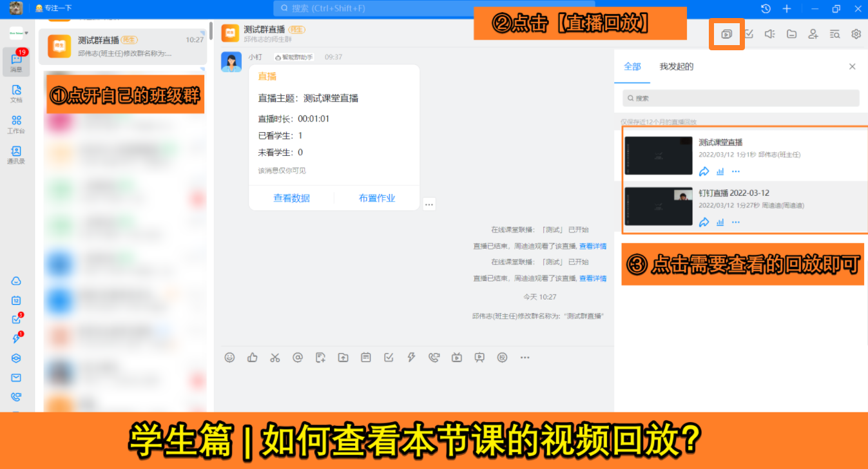Open the chat history search icon
Image resolution: width=868 pixels, height=469 pixels.
tap(834, 34)
